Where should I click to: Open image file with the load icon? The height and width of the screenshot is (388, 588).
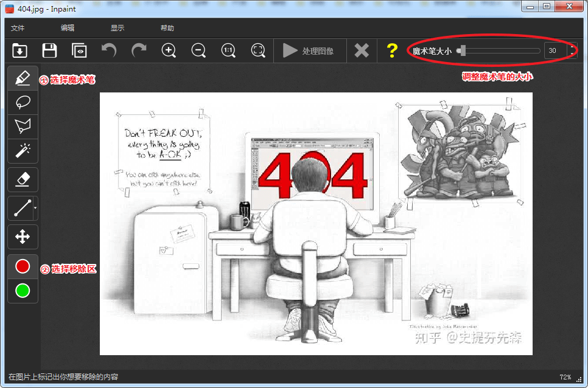point(19,50)
